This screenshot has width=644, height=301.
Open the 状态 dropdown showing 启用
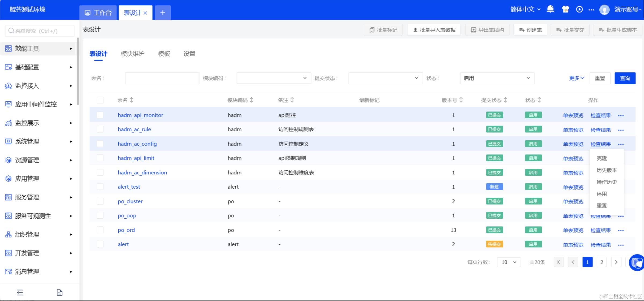pos(497,78)
